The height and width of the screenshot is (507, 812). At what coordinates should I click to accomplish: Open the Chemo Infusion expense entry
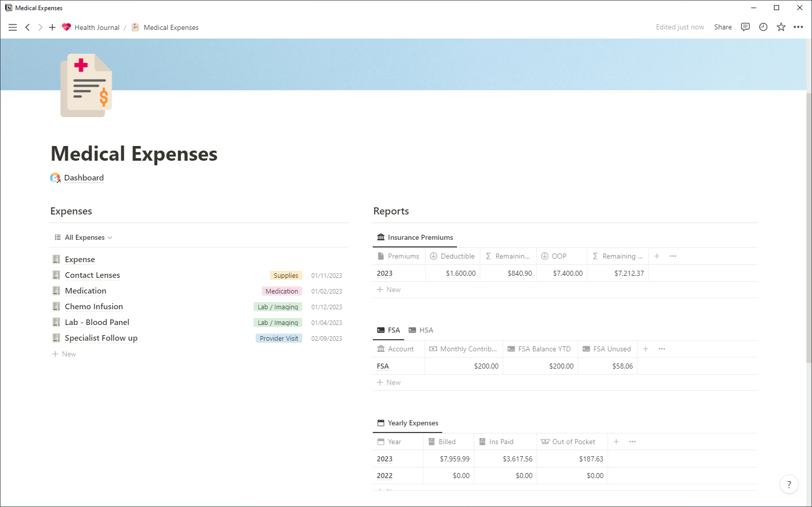(x=93, y=306)
